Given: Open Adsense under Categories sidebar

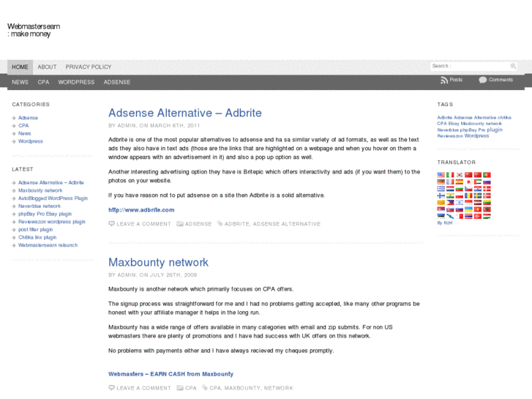Looking at the screenshot, I should coord(28,118).
